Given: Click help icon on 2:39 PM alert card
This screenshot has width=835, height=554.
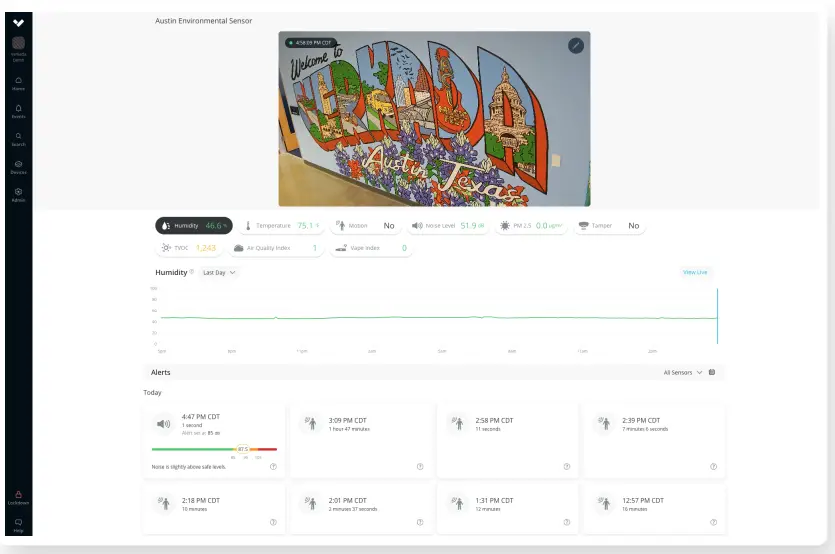Looking at the screenshot, I should [x=714, y=467].
